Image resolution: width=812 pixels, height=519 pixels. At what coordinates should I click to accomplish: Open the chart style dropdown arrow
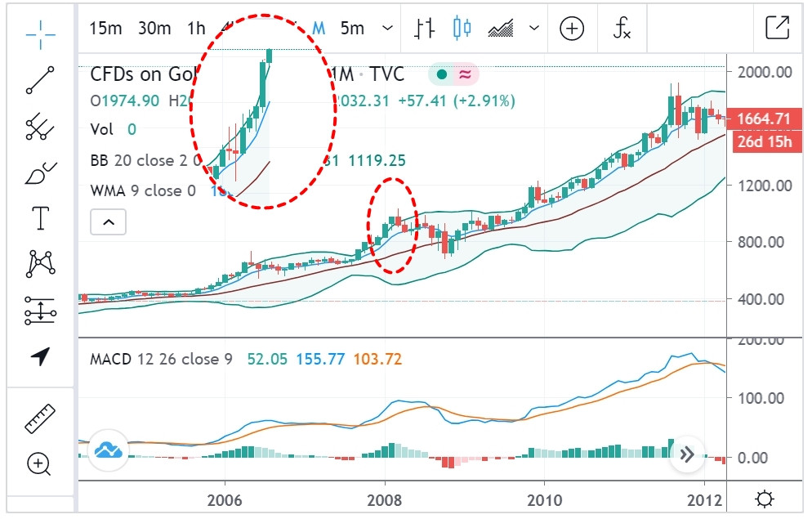[x=534, y=29]
